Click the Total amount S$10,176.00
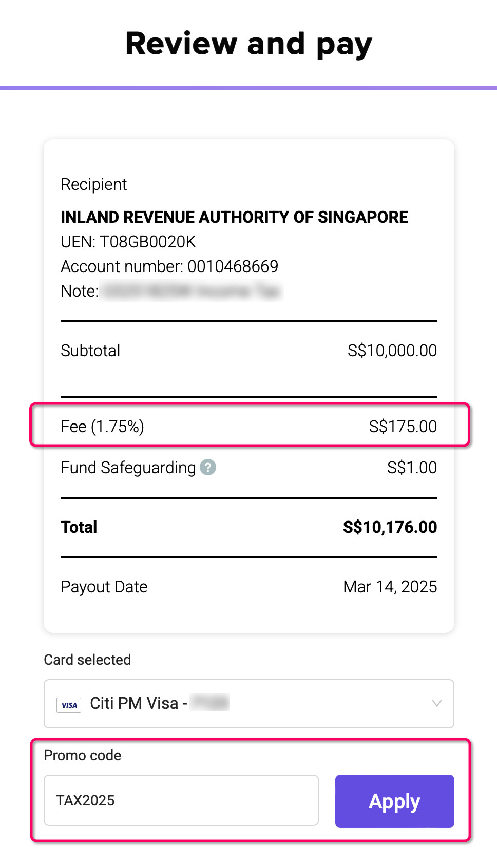The image size is (497, 868). [390, 527]
